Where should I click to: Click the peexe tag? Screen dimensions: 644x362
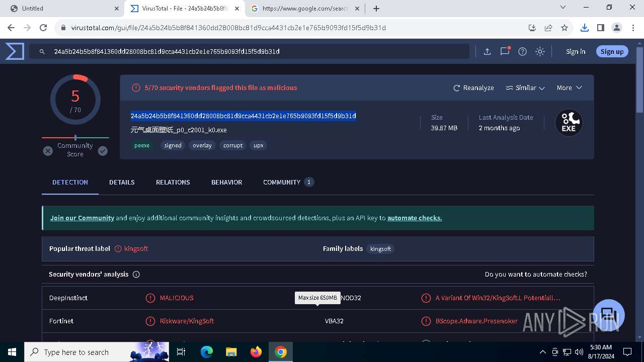(142, 145)
